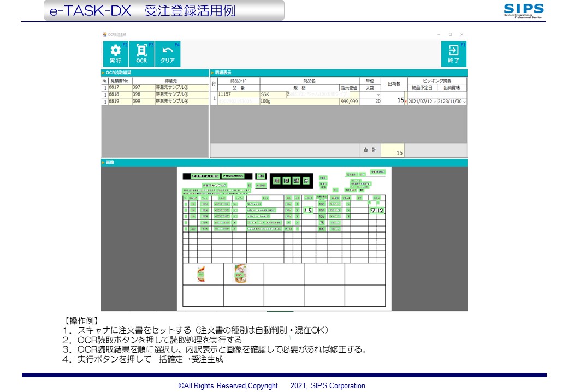Click handwritten quantity 15 on scanned form
The image size is (568, 392).
(308, 211)
